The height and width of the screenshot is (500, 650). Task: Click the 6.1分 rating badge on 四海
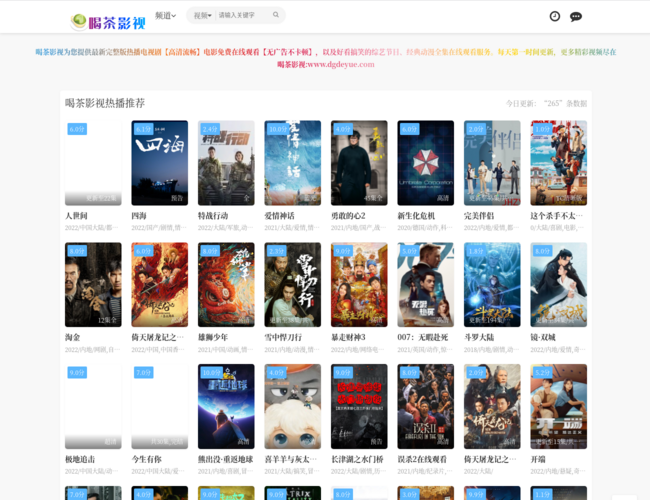(143, 129)
